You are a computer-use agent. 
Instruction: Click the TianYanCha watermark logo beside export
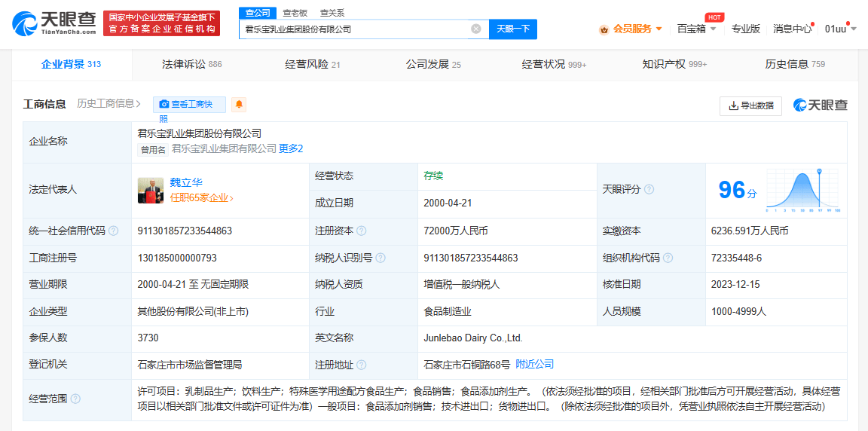[820, 105]
